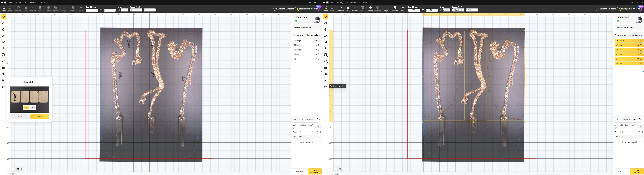The height and width of the screenshot is (175, 644).
Task: Hide the pencil 6 layer with its eye icon
Action: [x=638, y=41]
